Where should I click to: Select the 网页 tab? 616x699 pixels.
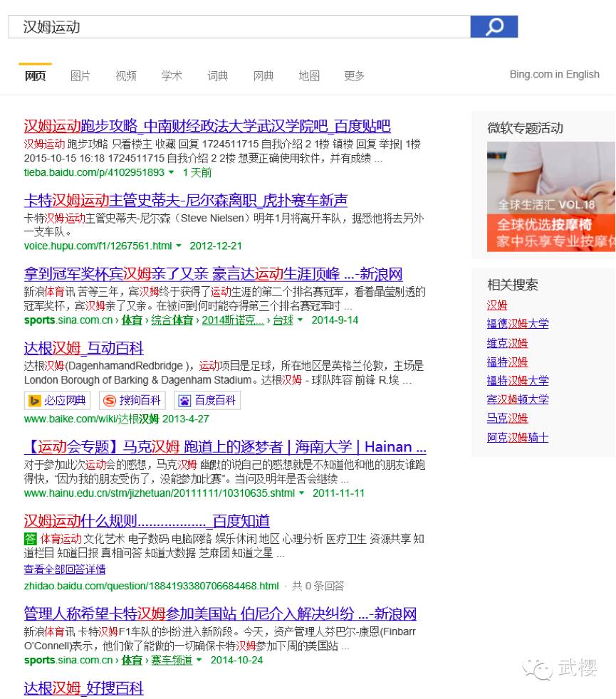[x=35, y=75]
